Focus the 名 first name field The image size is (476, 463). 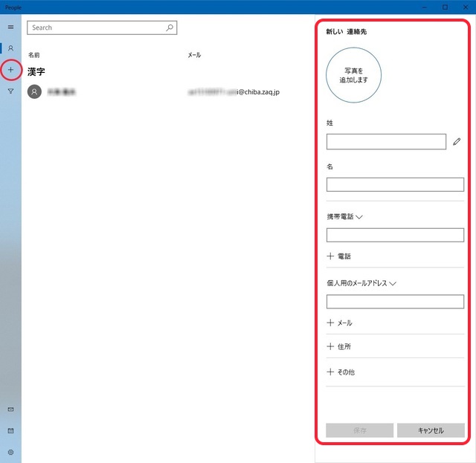[x=395, y=184]
